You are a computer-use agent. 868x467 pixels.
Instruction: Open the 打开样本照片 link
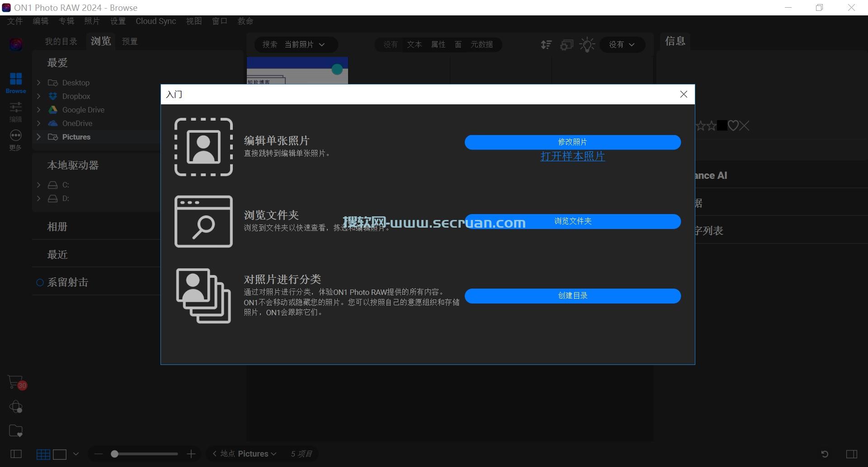pos(573,156)
